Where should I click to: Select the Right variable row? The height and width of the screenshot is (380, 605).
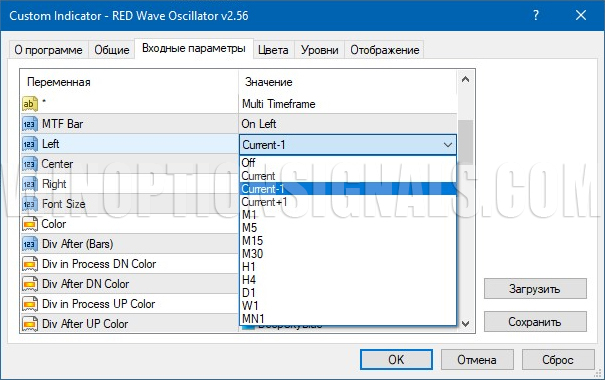130,184
